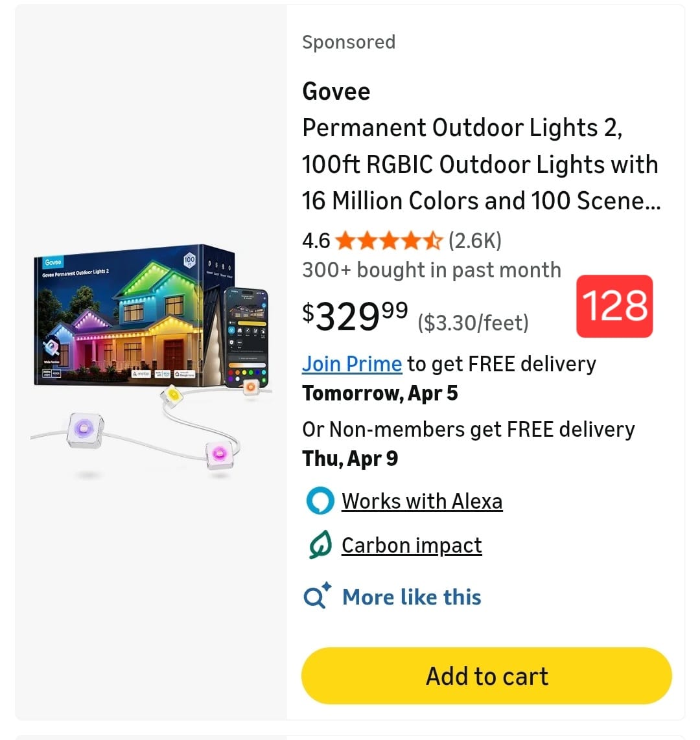The image size is (700, 740).
Task: Click the 4.6 rating number
Action: click(x=316, y=241)
